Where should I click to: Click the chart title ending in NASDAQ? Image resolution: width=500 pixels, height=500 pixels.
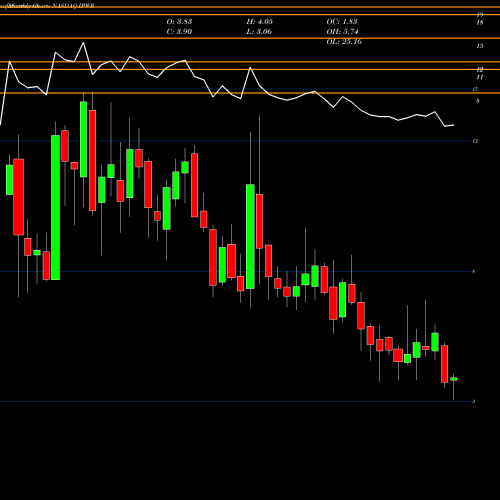(47, 6)
